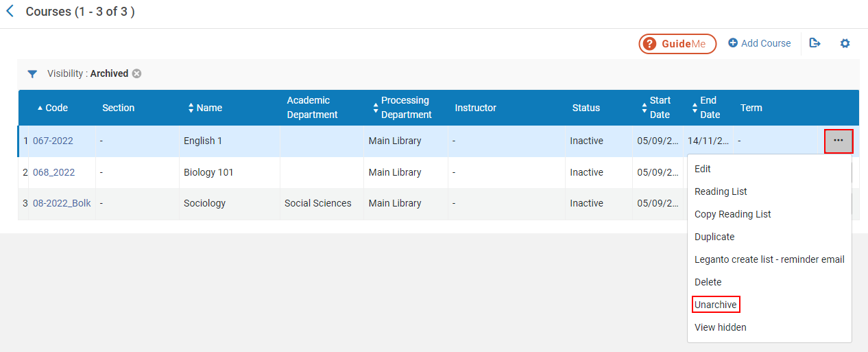This screenshot has height=352, width=868.
Task: Choose Duplicate from the actions menu
Action: [x=714, y=237]
